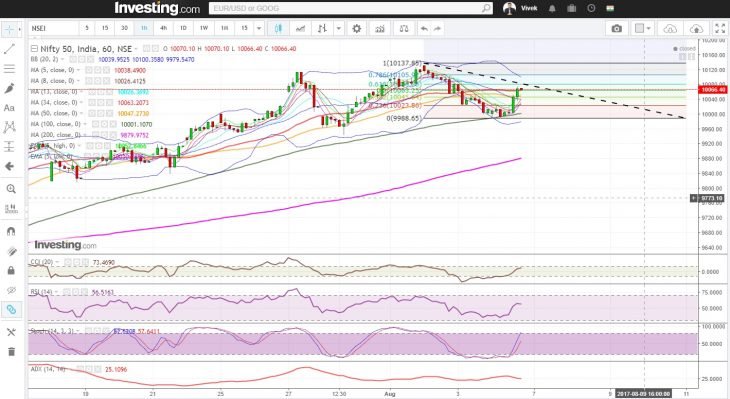Expand MA (8, close, 0) dropdown
730x399 pixels.
(x=78, y=81)
